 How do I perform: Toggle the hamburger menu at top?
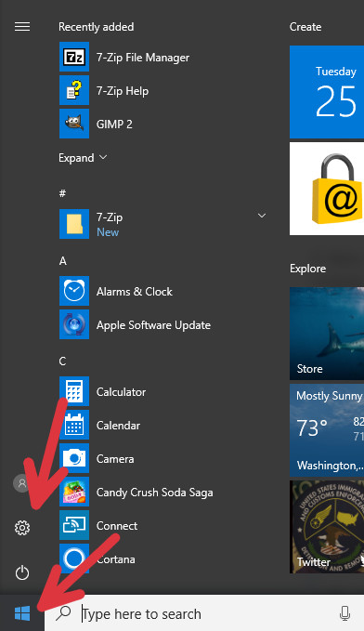[x=22, y=27]
